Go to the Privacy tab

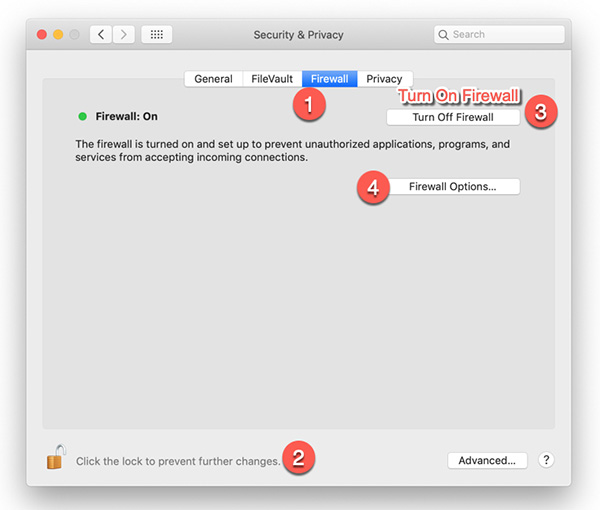pyautogui.click(x=384, y=79)
